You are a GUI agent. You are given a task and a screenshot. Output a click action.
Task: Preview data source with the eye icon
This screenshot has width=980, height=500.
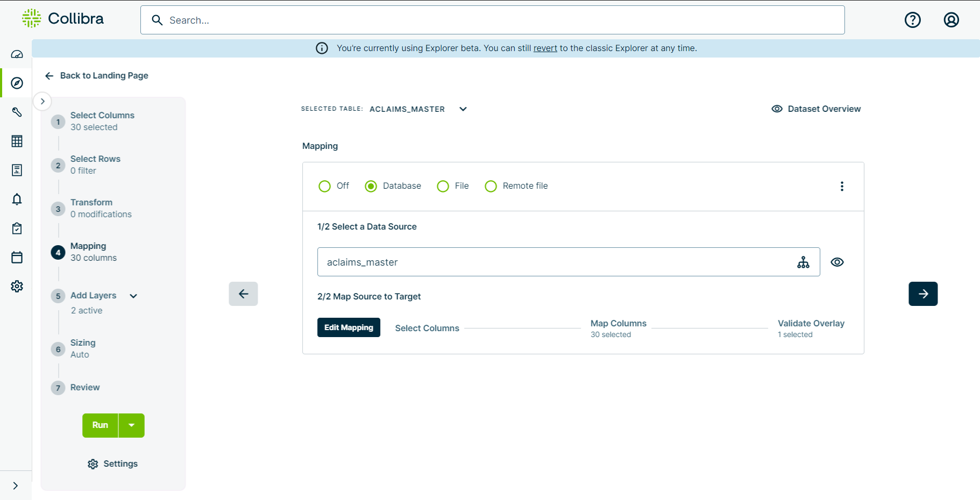click(837, 262)
